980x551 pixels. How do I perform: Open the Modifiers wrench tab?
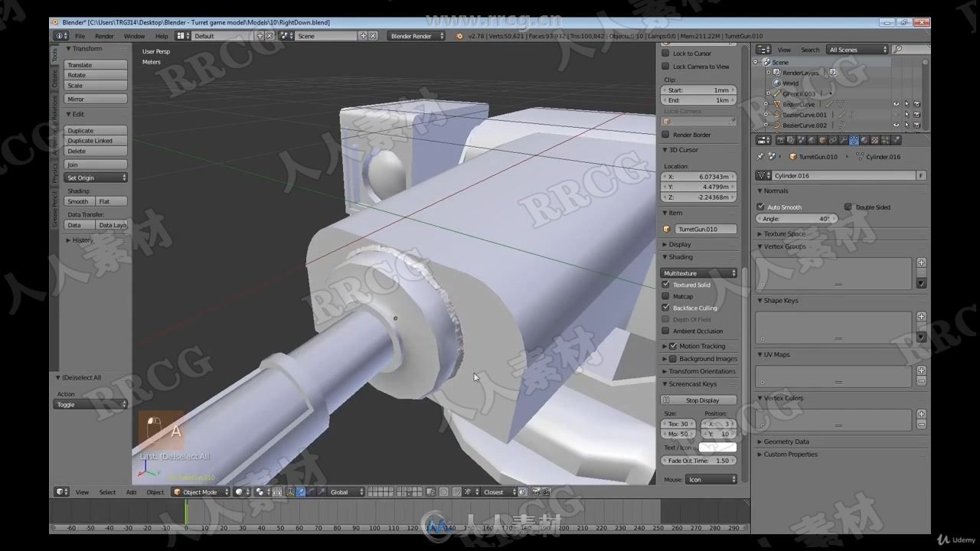click(844, 140)
